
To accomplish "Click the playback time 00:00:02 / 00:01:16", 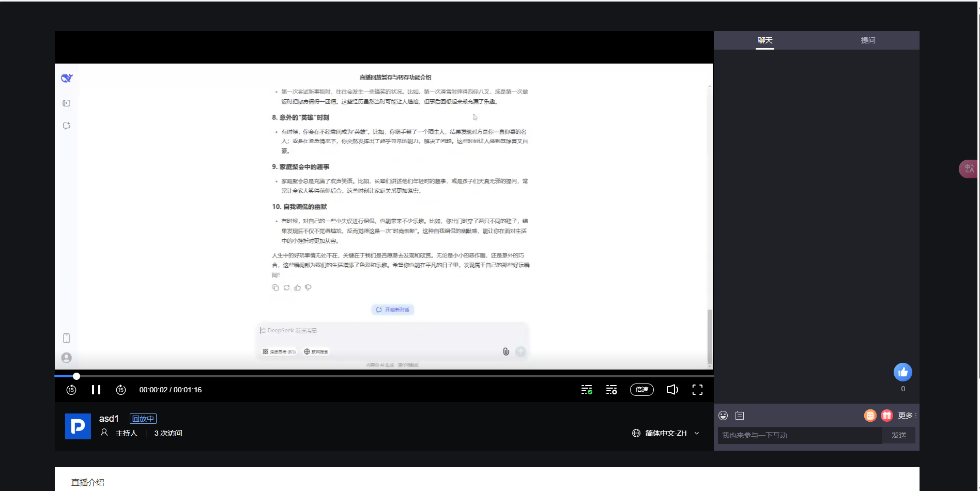I will (x=171, y=390).
